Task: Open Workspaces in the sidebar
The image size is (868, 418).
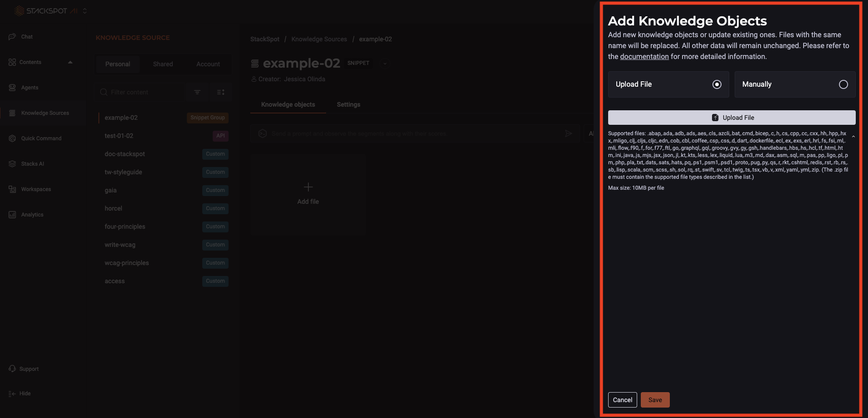Action: click(x=36, y=189)
